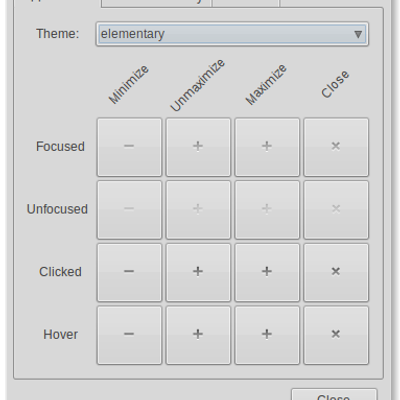The height and width of the screenshot is (400, 400).
Task: Open the Theme dropdown showing elementary
Action: click(232, 34)
